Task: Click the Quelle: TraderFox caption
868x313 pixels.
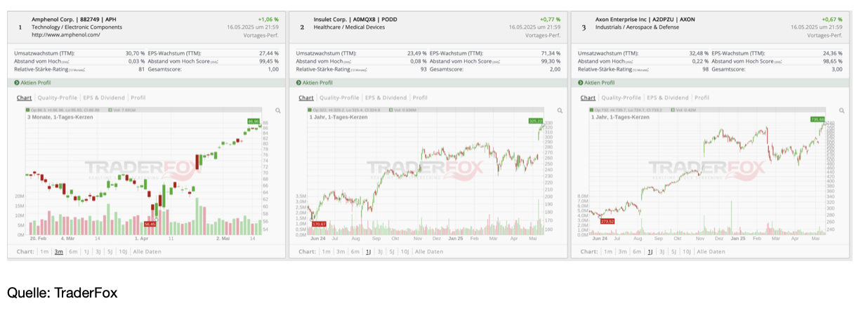Action: pos(63,293)
